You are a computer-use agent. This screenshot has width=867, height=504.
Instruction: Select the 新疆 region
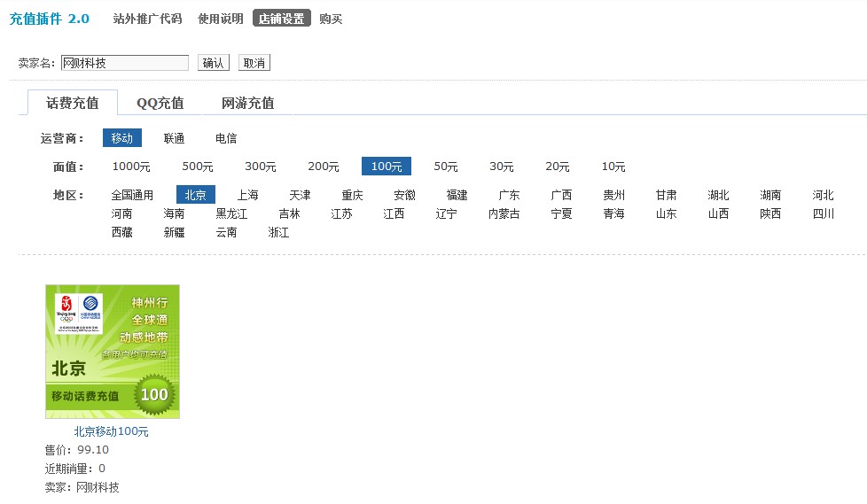pyautogui.click(x=174, y=233)
